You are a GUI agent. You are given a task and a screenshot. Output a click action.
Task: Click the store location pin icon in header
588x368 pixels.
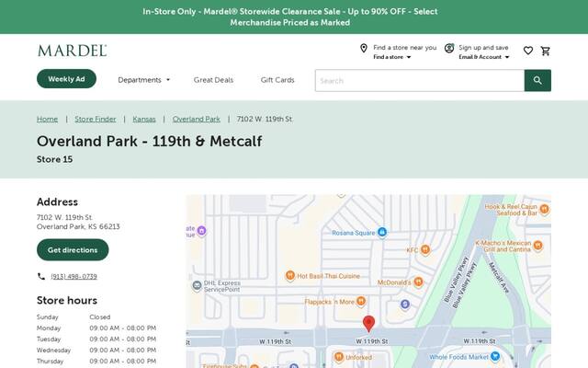[x=364, y=48]
